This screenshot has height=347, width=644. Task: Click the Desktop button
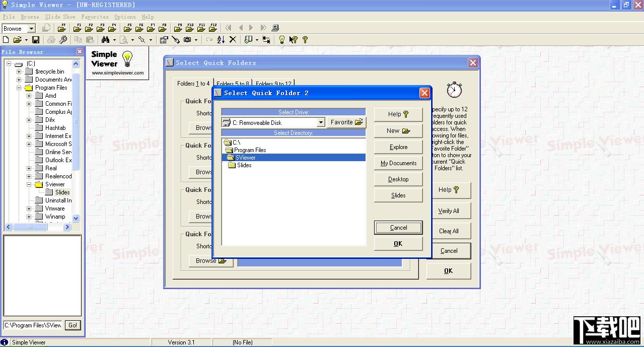(398, 179)
